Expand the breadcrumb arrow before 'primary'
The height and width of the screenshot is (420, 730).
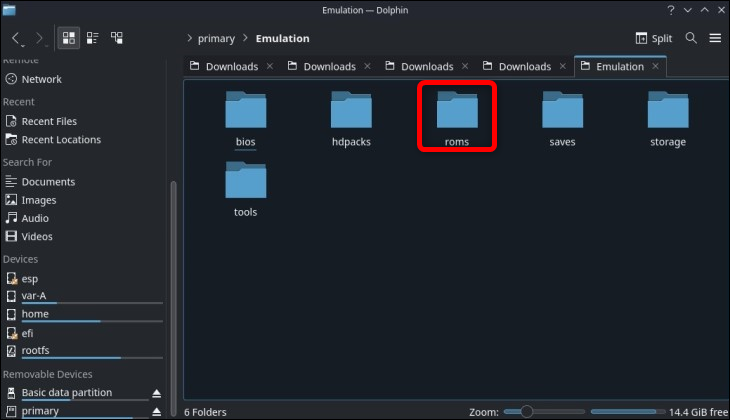(190, 39)
